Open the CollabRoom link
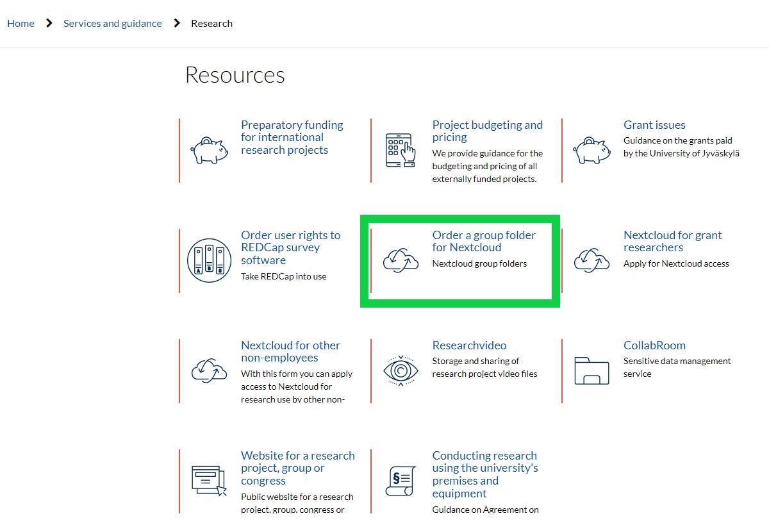Screen dimensions: 769x532 point(654,345)
